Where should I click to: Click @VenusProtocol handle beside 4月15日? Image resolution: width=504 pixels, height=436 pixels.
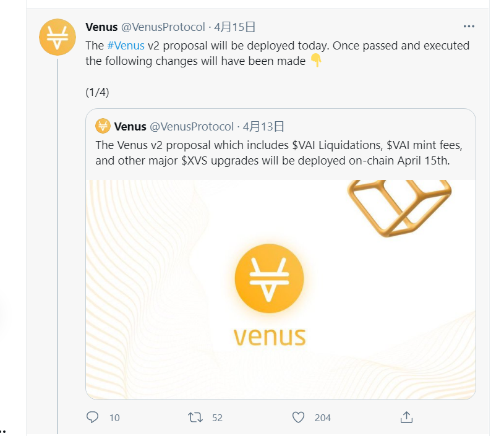pos(163,27)
